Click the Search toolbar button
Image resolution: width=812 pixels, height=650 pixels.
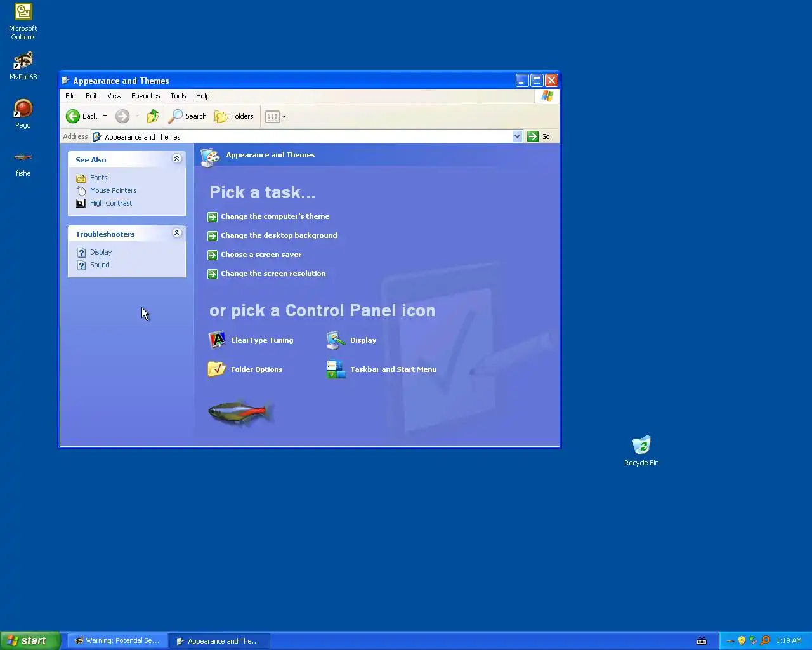pyautogui.click(x=188, y=116)
